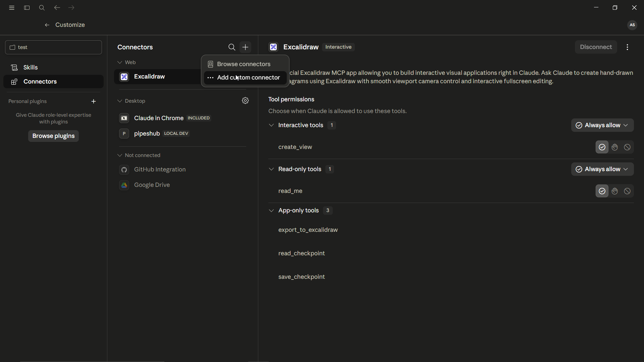Collapse the Read-only tools group
This screenshot has height=362, width=644.
tap(271, 169)
